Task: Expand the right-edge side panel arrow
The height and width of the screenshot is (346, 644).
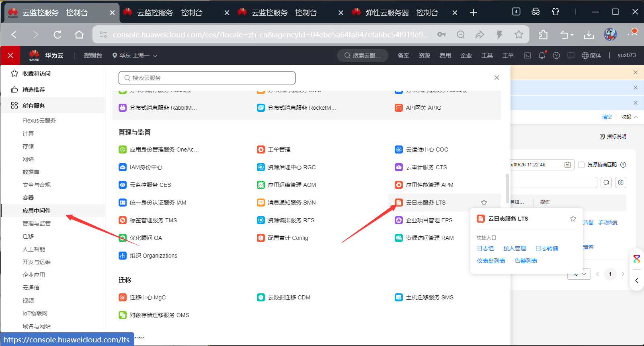Action: point(637,280)
